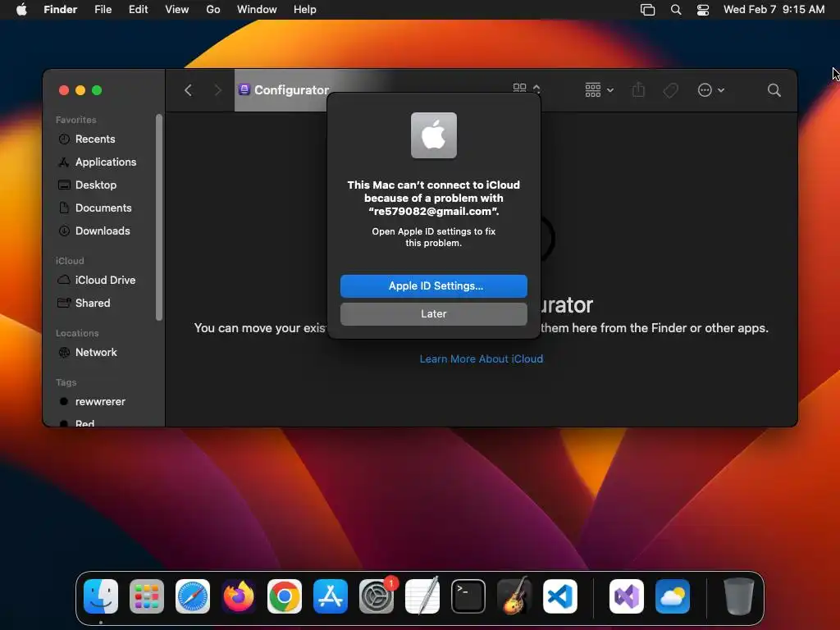840x630 pixels.
Task: Launch Terminal from the Dock
Action: [468, 596]
